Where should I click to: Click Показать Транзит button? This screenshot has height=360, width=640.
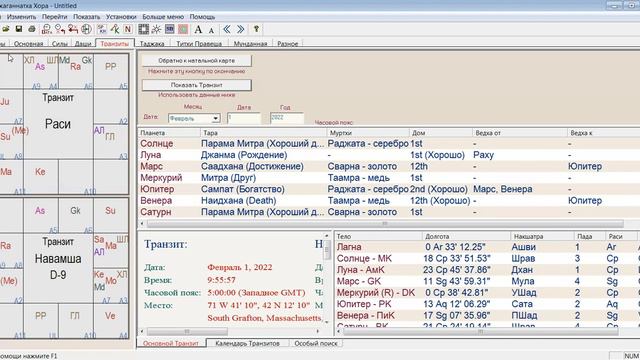tap(196, 85)
